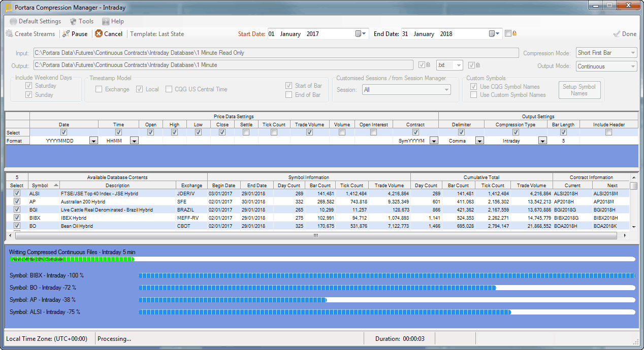Viewport: 644px width, 350px height.
Task: Click the Symbol: AP Intraday progress bar
Action: [x=387, y=300]
